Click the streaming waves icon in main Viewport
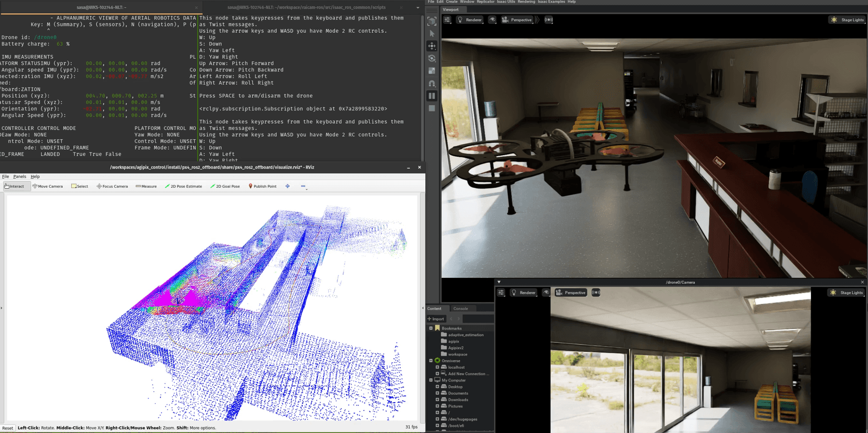868x433 pixels. click(x=549, y=20)
